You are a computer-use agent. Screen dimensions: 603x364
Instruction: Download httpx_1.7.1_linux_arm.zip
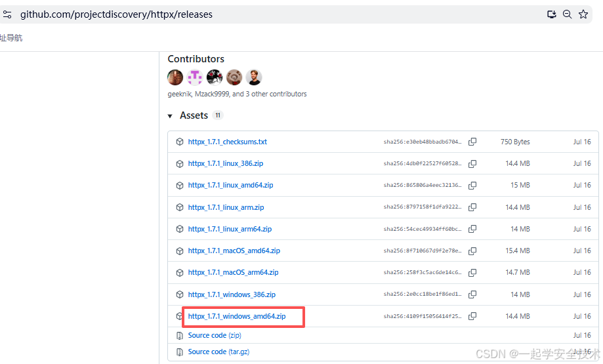tap(226, 207)
